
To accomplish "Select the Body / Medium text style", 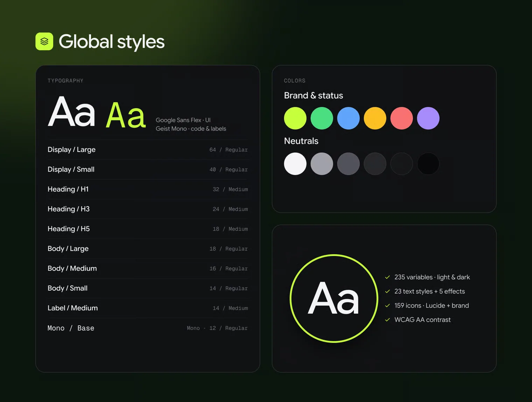I will [148, 268].
